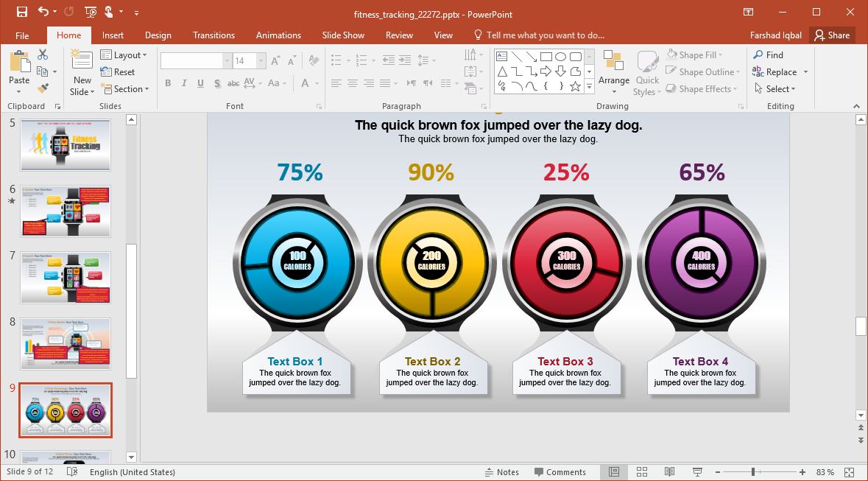Open the font size dropdown
Viewport: 868px width, 481px height.
261,61
